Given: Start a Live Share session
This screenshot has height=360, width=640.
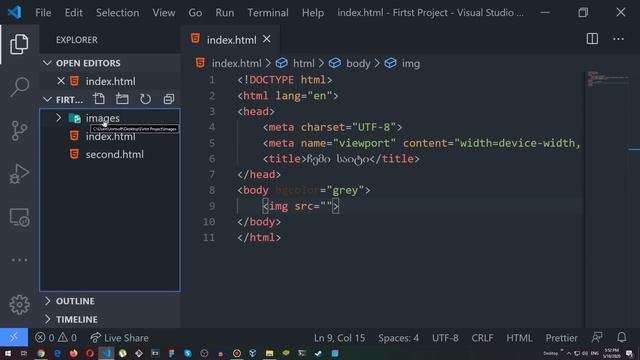Looking at the screenshot, I should coord(119,338).
